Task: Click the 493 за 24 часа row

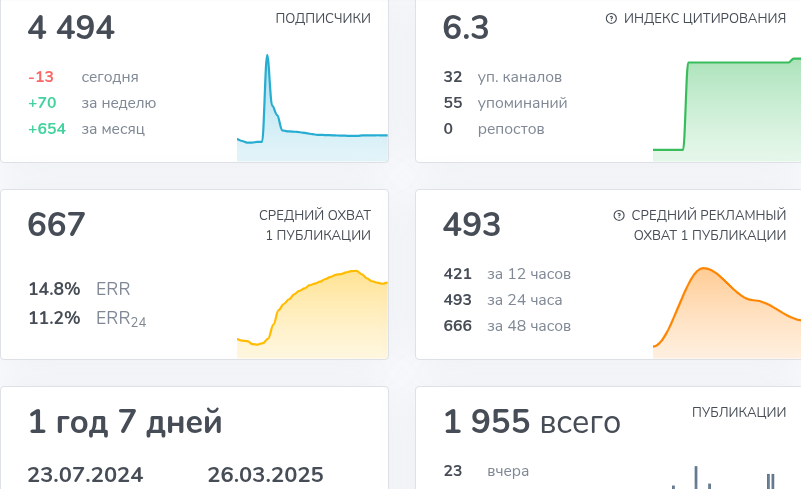Action: pos(503,300)
